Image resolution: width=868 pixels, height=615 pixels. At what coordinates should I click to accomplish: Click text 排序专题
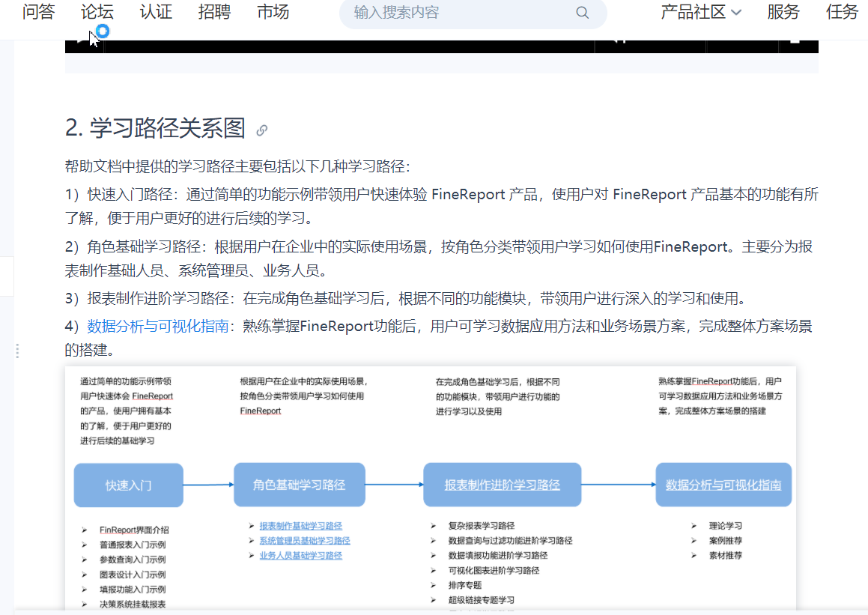(464, 586)
